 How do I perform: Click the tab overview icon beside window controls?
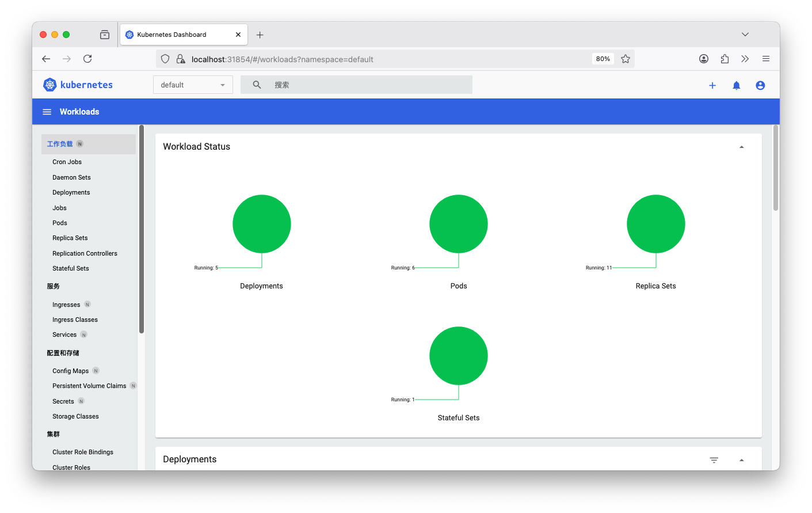tap(105, 35)
